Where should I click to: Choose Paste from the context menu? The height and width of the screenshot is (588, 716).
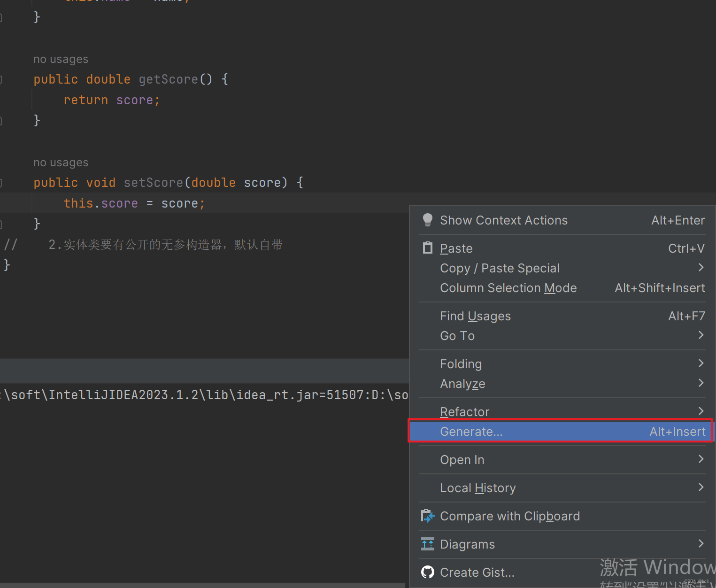click(562, 248)
